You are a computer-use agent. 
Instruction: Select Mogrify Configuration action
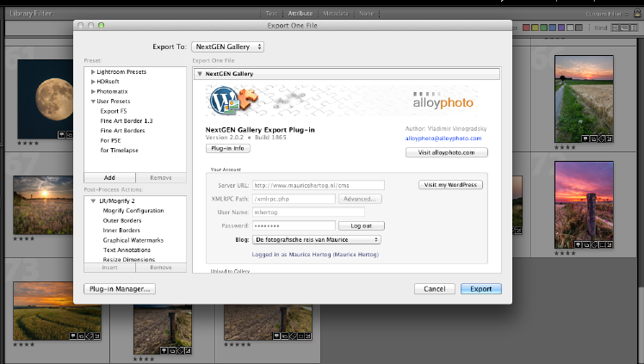pyautogui.click(x=133, y=211)
